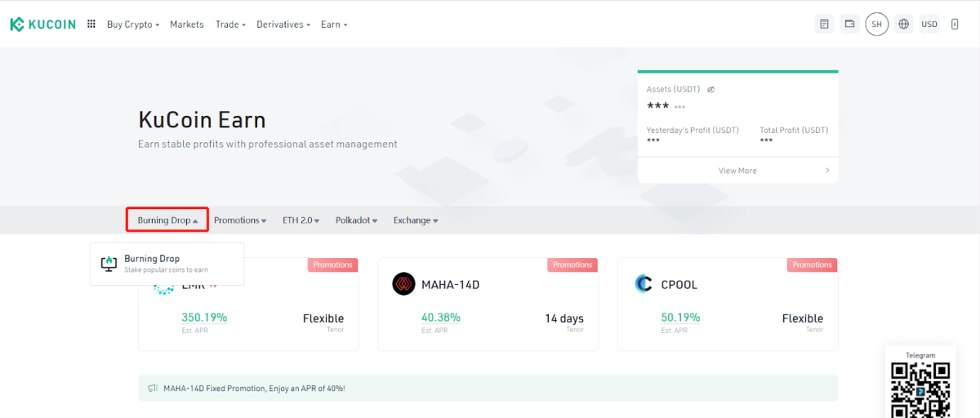Click the Telegram QR code
Image resolution: width=980 pixels, height=418 pixels.
click(920, 389)
